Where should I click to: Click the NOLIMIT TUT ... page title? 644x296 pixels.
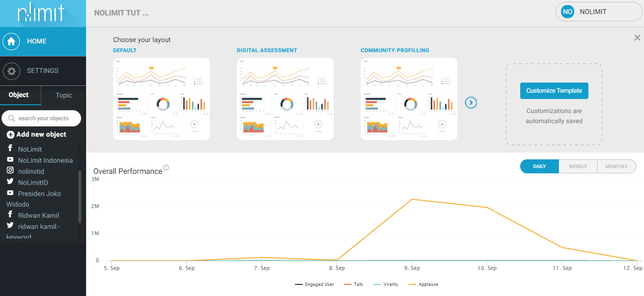(121, 13)
